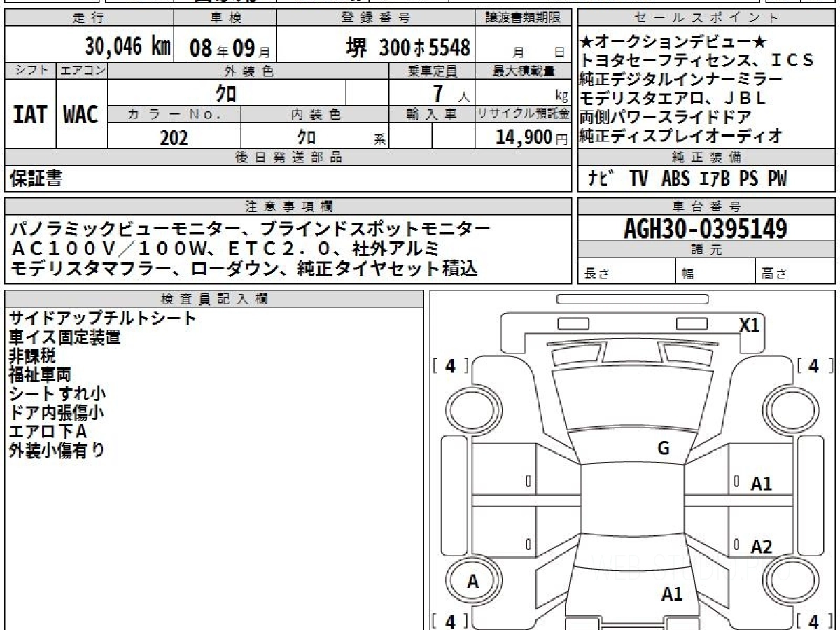Select the WAC air conditioner value
The height and width of the screenshot is (630, 840).
tap(81, 115)
